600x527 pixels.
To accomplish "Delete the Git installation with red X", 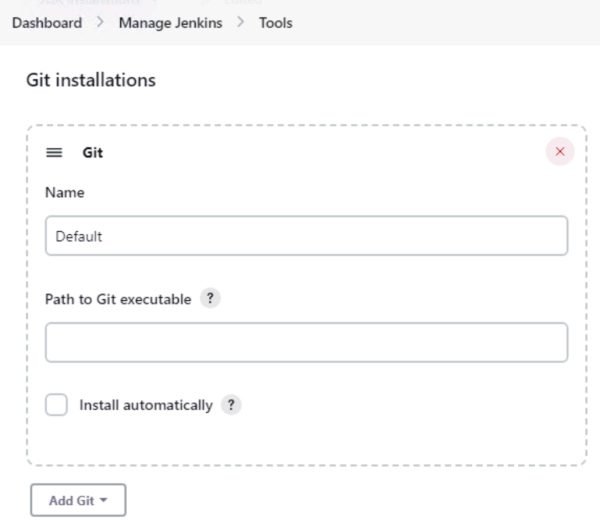I will [560, 152].
